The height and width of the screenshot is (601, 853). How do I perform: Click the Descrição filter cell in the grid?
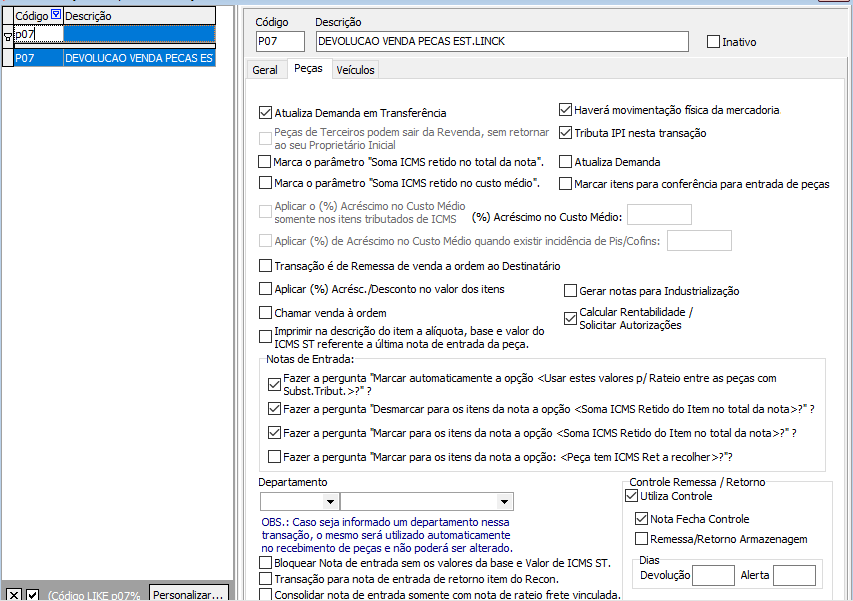coord(139,34)
